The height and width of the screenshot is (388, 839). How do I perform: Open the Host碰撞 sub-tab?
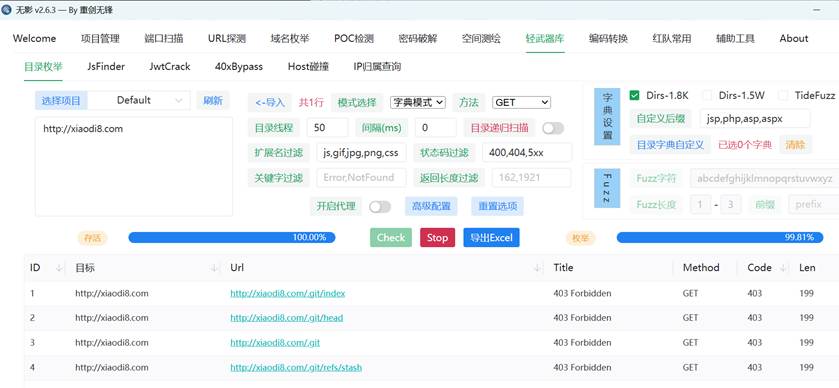pyautogui.click(x=308, y=67)
